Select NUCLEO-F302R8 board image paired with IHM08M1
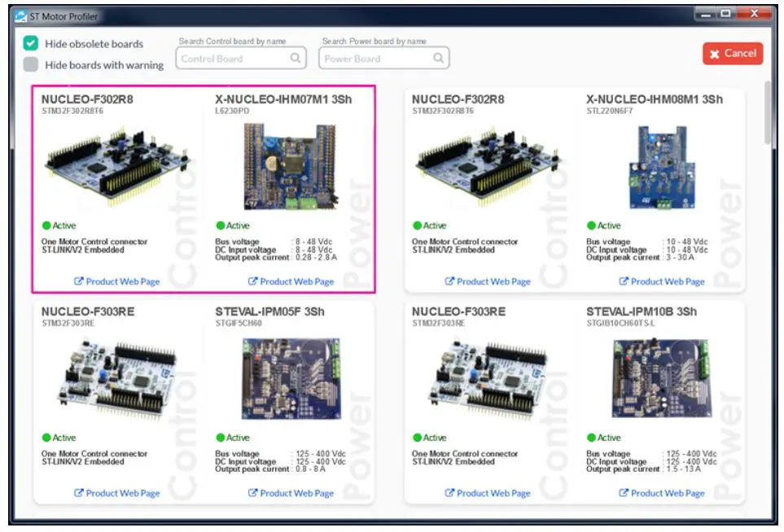 [488, 168]
